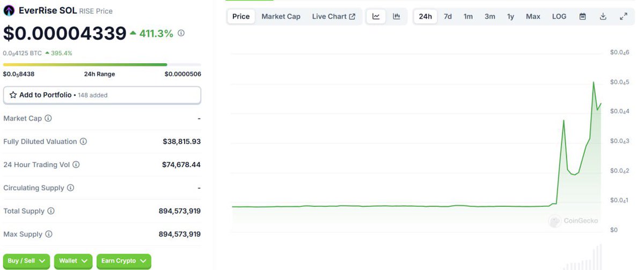Show Fully Diluted Valuation info icon
The width and height of the screenshot is (644, 270).
[83, 141]
